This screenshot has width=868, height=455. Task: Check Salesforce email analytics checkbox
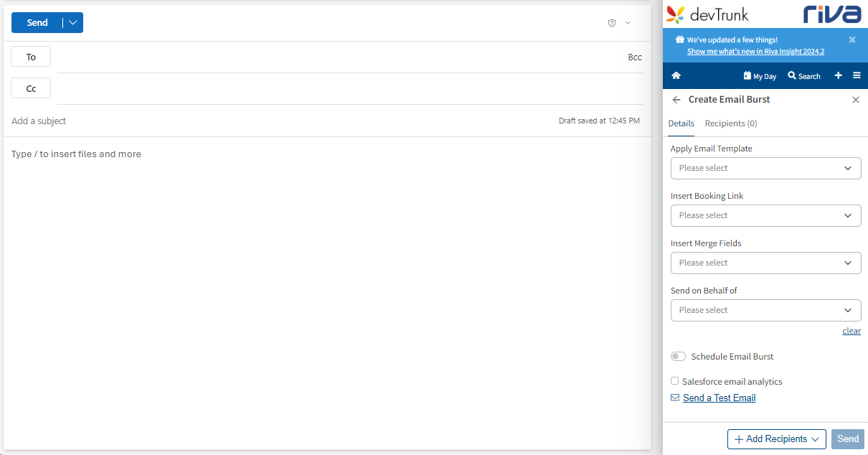tap(674, 381)
